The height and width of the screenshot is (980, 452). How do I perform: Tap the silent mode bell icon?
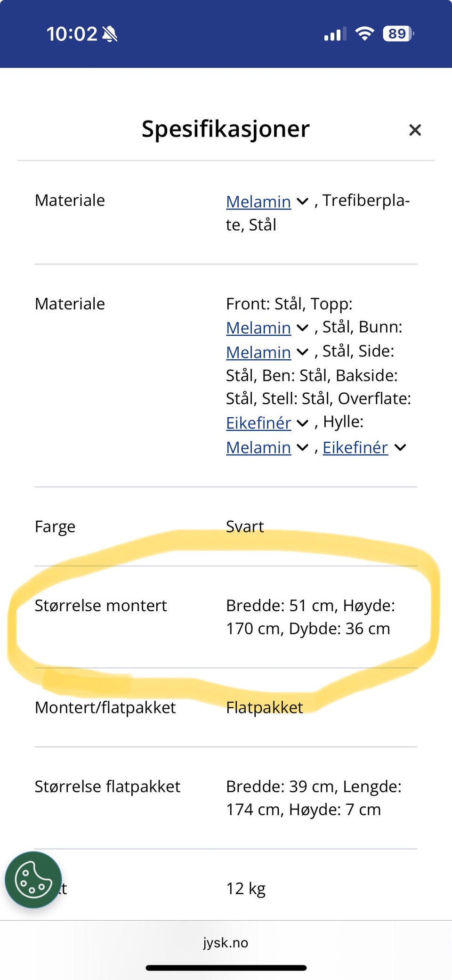[x=110, y=34]
